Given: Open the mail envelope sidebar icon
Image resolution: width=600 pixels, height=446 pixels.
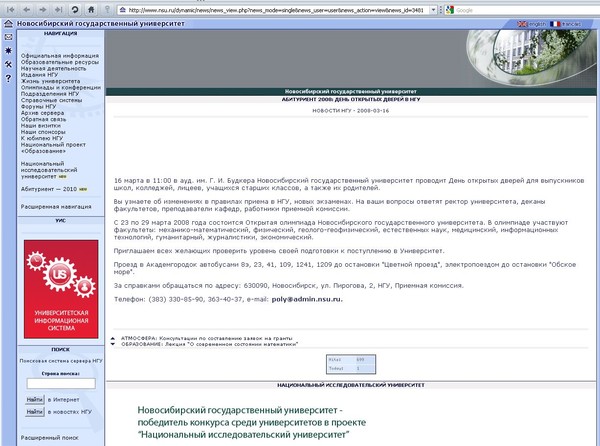Looking at the screenshot, I should pos(8,37).
